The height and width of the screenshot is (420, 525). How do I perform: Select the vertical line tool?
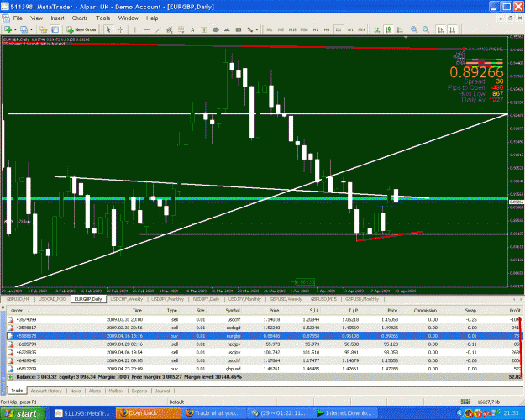[135, 29]
